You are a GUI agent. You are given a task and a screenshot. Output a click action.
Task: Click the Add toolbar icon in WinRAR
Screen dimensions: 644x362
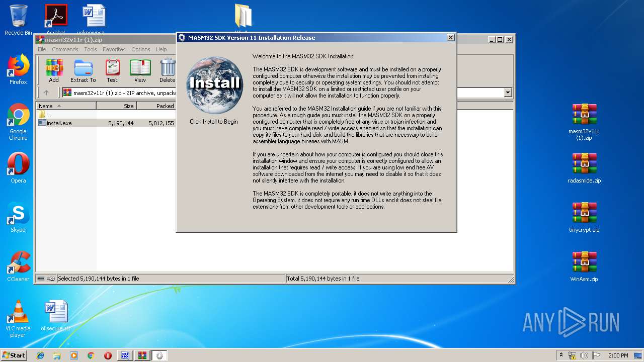coord(54,71)
